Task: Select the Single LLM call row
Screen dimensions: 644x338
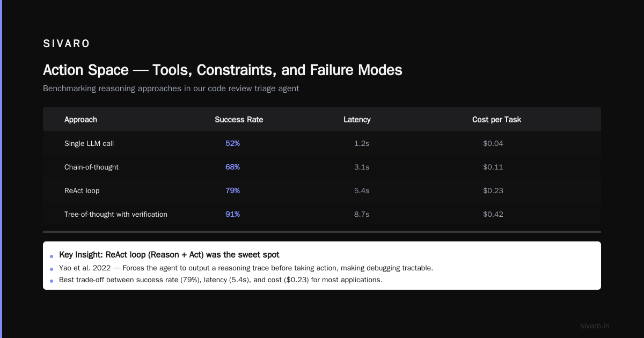Action: coord(322,143)
